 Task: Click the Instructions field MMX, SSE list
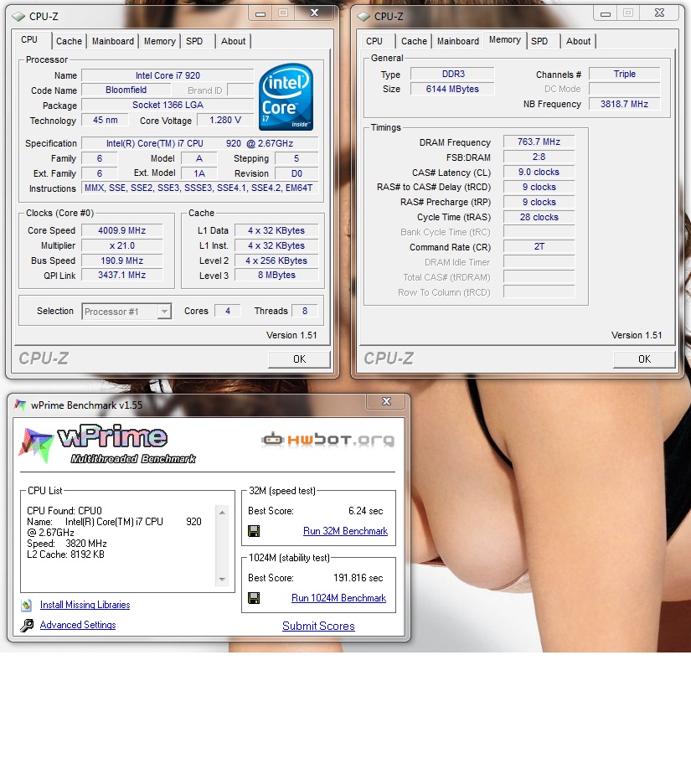click(199, 188)
